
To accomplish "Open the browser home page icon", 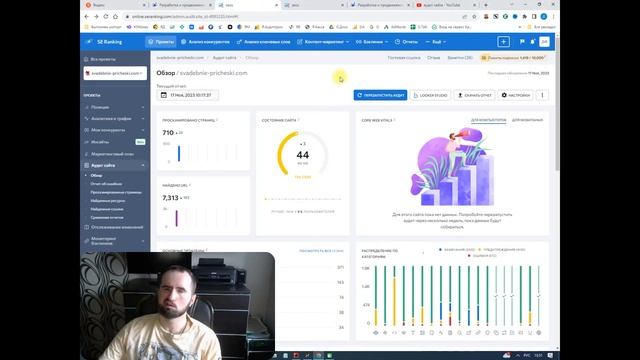I will (x=116, y=17).
